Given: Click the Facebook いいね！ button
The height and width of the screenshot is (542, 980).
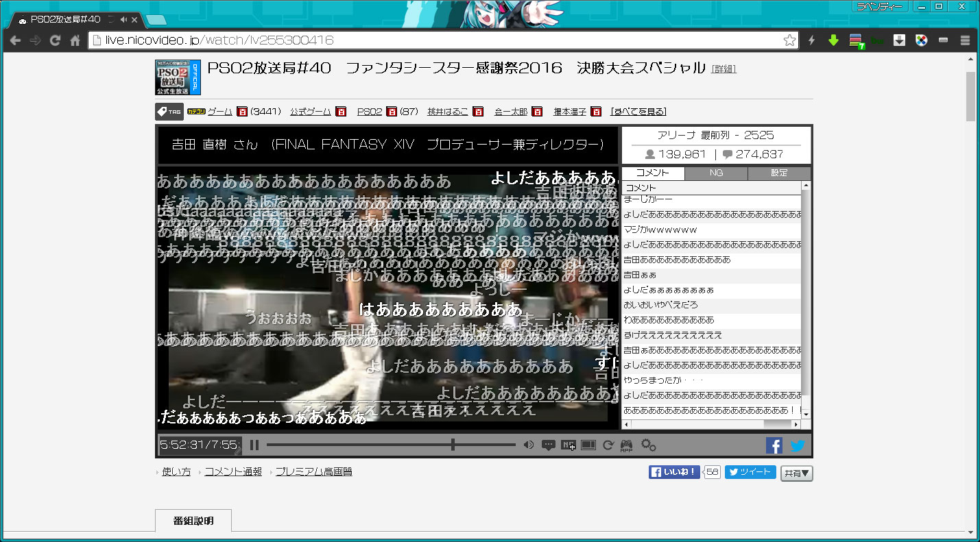Looking at the screenshot, I should coord(674,472).
